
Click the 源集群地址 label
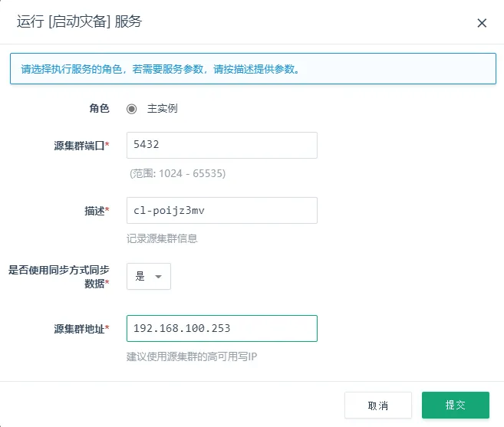pyautogui.click(x=81, y=329)
